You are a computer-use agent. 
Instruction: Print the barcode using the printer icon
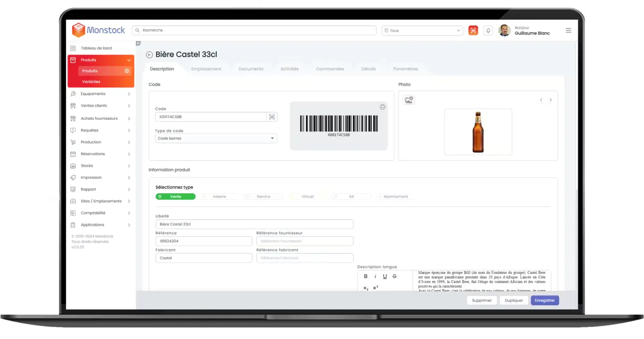coord(382,107)
